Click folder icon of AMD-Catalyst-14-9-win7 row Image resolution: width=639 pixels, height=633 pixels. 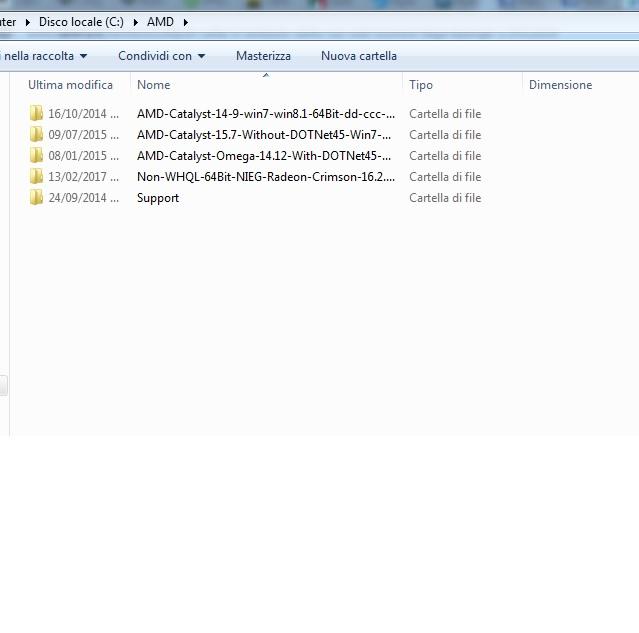[x=36, y=113]
